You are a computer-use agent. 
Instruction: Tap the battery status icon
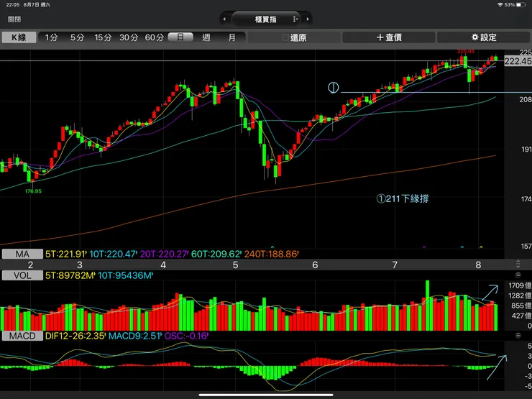point(520,5)
